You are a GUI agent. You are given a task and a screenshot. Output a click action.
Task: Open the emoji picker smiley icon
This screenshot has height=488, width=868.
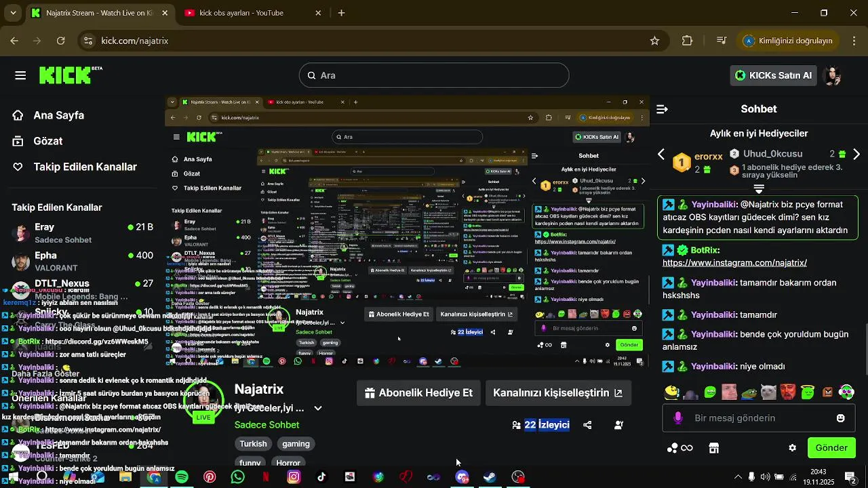[x=841, y=418]
